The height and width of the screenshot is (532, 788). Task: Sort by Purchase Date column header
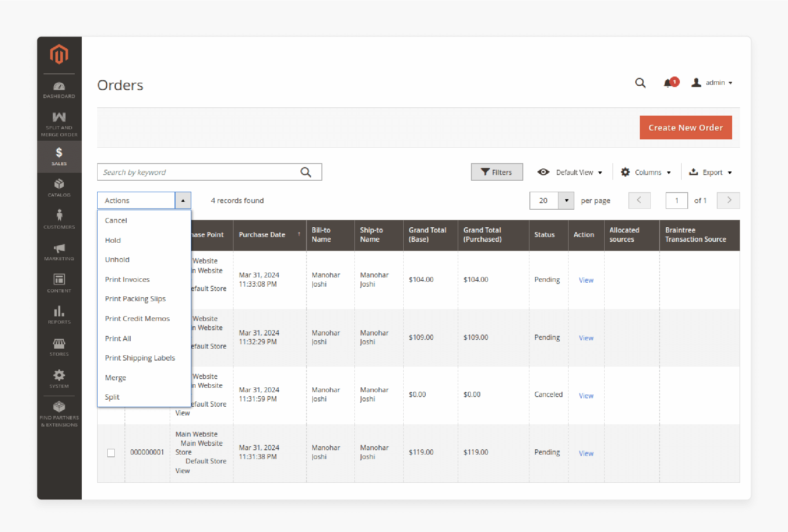(270, 235)
